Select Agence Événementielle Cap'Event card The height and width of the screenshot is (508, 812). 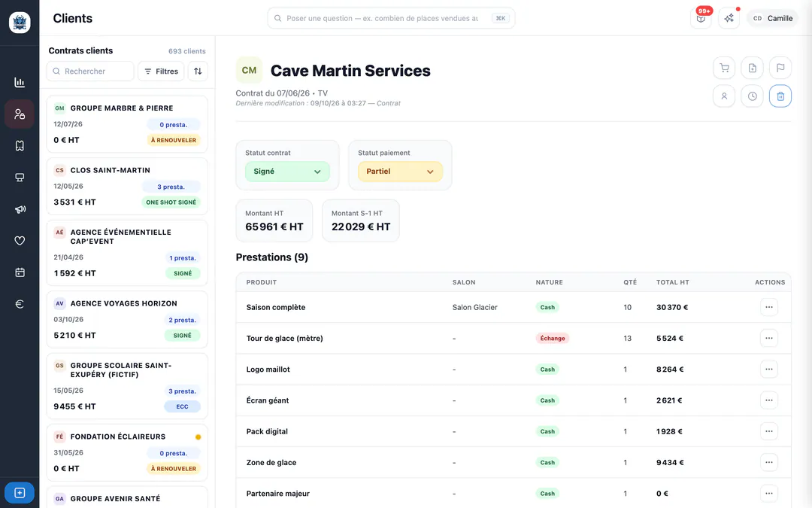127,253
